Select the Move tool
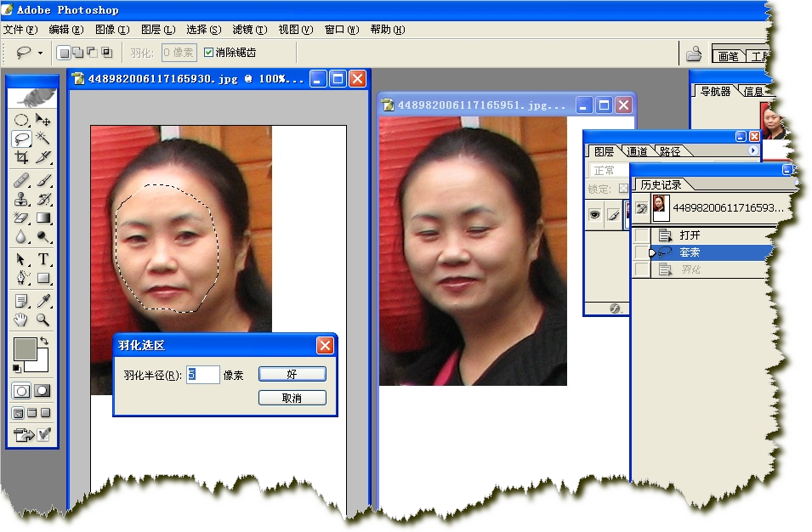The image size is (812, 532). pyautogui.click(x=43, y=120)
